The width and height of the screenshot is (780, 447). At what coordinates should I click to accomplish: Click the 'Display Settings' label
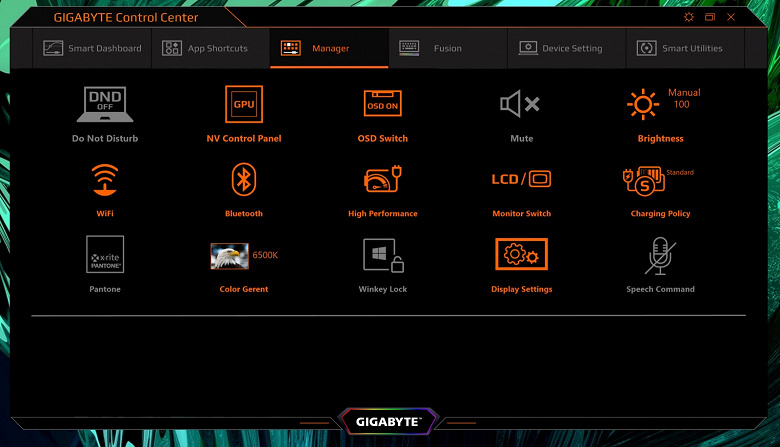521,289
